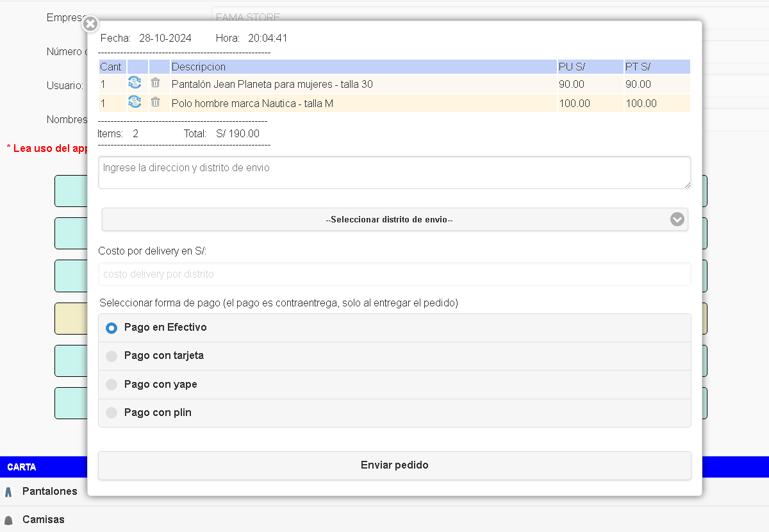Delete Pantalón Jean Planeta using trash icon

[x=155, y=83]
